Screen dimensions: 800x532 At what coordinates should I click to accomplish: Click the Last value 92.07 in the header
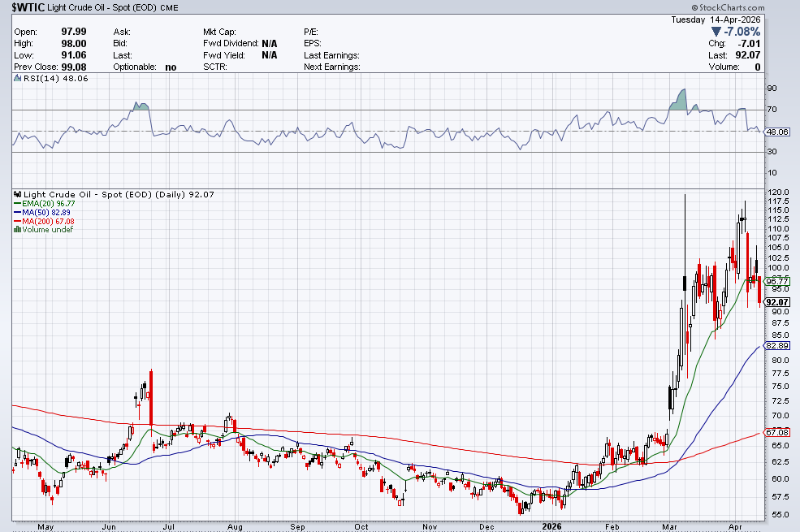click(x=748, y=55)
